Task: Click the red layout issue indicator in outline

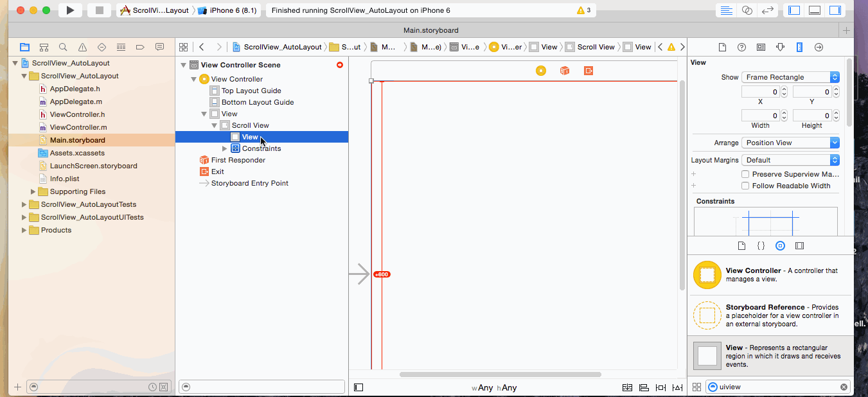Action: pyautogui.click(x=340, y=65)
